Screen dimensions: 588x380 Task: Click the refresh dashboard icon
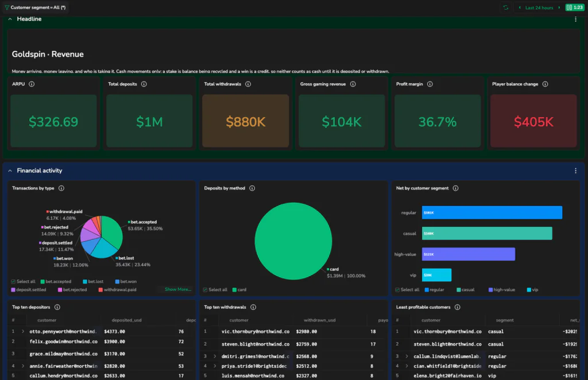click(505, 7)
